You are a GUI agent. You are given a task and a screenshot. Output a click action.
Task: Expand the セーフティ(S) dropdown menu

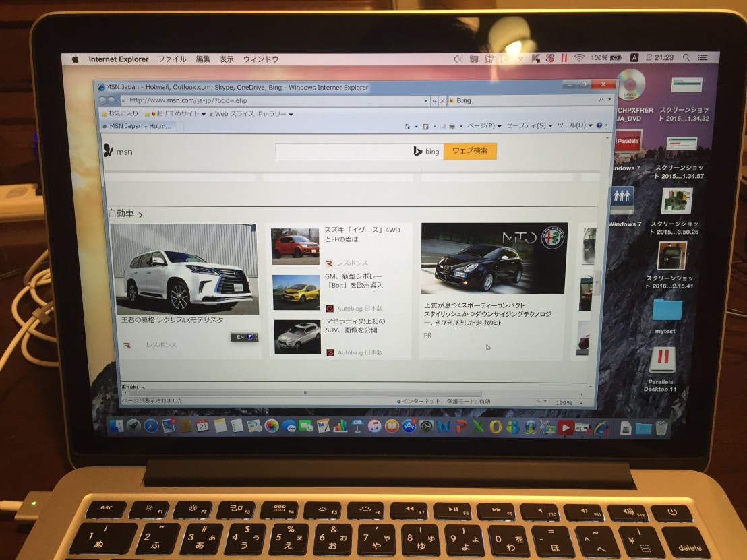click(529, 125)
